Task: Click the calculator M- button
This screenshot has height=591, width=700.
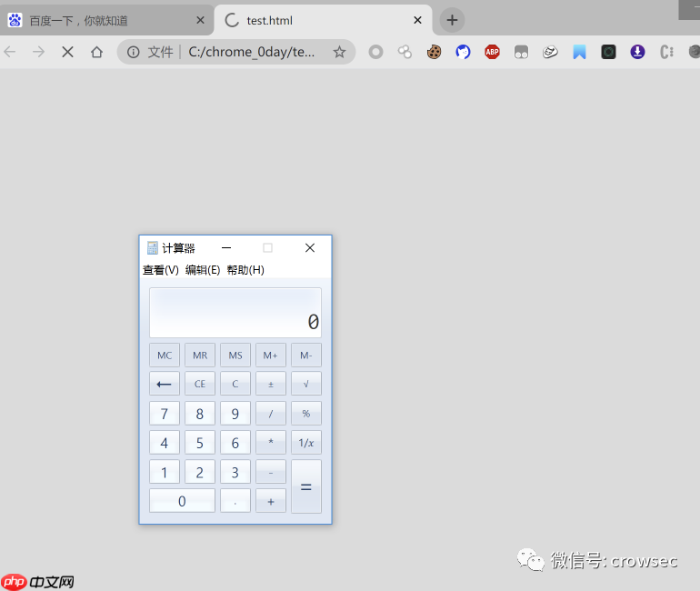Action: coord(306,356)
